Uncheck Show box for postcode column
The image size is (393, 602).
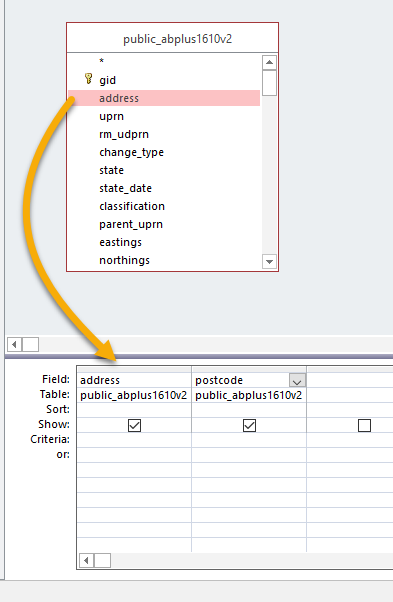pyautogui.click(x=249, y=425)
